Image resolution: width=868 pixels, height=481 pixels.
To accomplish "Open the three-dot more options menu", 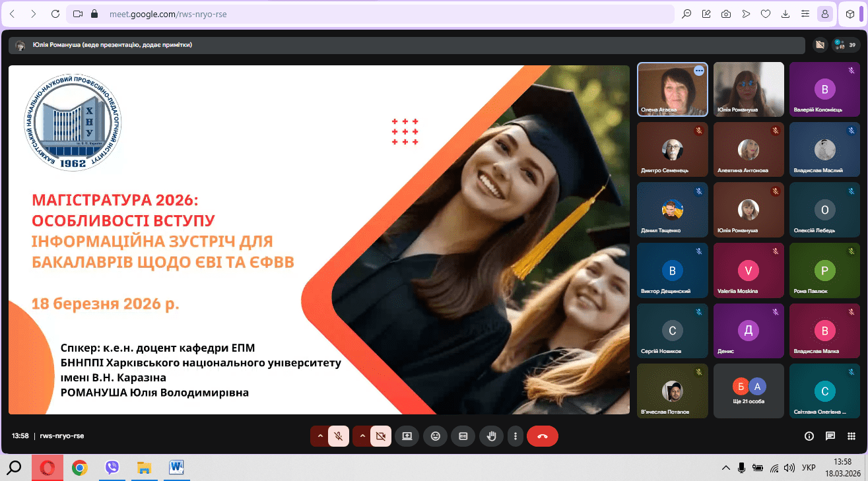I will [515, 436].
